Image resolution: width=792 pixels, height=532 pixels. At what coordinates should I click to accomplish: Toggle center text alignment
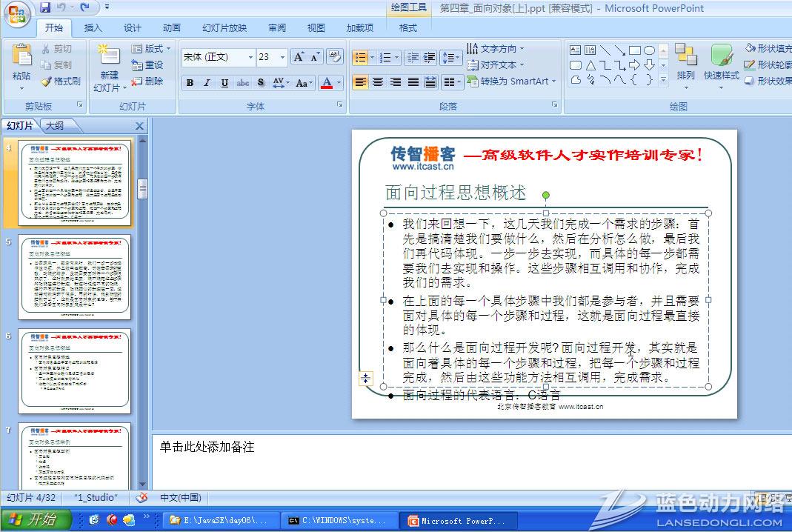[378, 82]
